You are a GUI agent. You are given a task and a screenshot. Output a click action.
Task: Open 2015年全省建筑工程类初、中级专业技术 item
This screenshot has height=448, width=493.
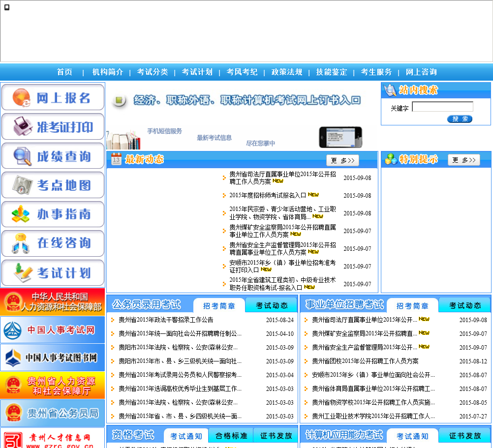[x=282, y=284]
